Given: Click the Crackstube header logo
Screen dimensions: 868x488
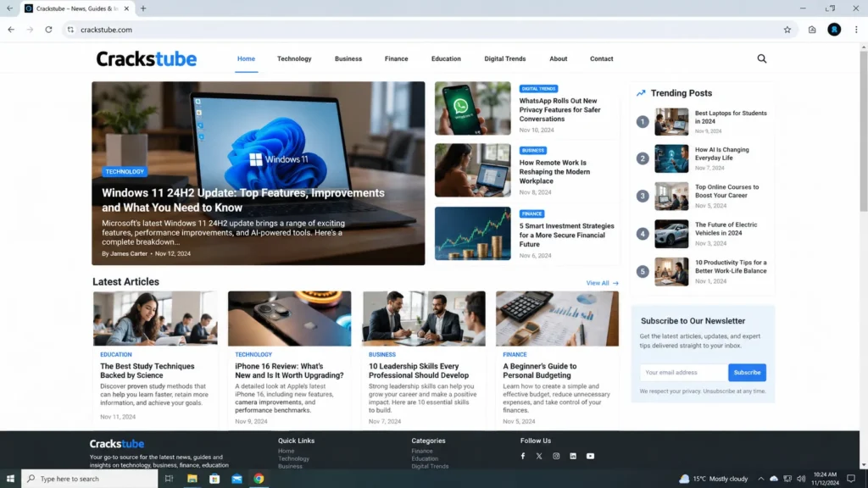Looking at the screenshot, I should point(146,58).
